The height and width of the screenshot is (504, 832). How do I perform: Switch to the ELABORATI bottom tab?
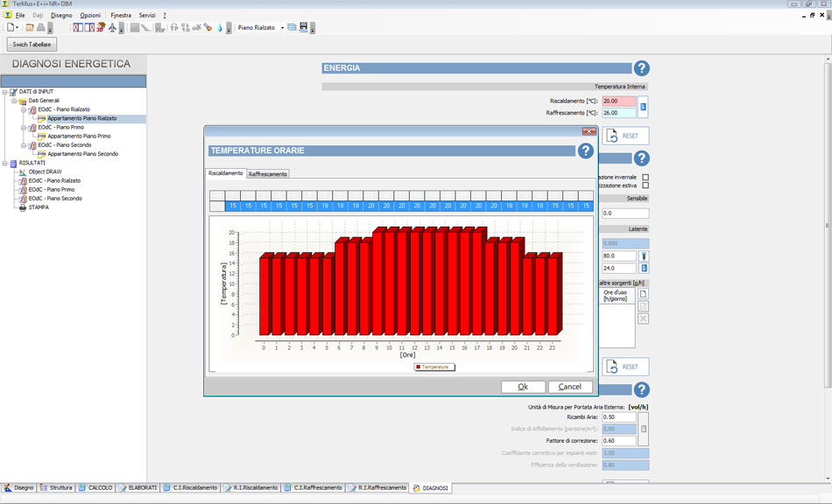[x=138, y=487]
